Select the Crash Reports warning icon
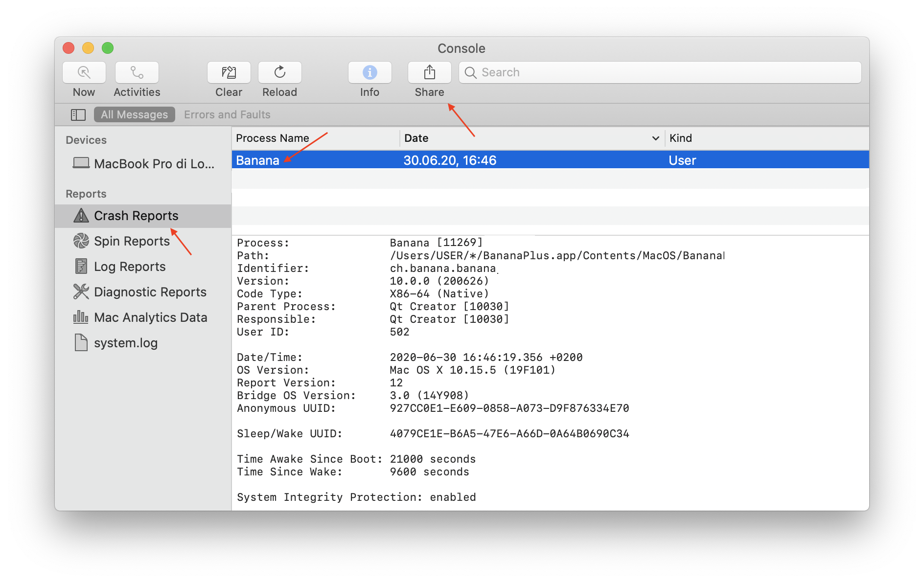Viewport: 924px width, 583px height. point(81,215)
